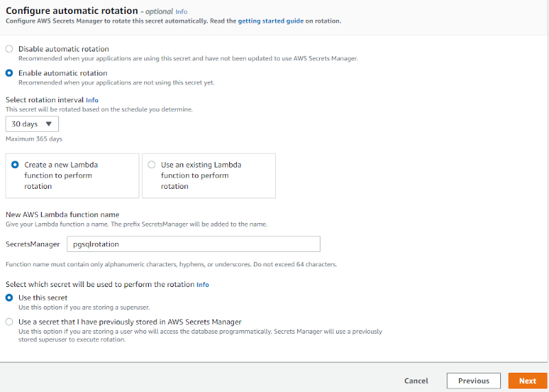549x392 pixels.
Task: Click Info link beside secret rotation selection
Action: (x=202, y=284)
